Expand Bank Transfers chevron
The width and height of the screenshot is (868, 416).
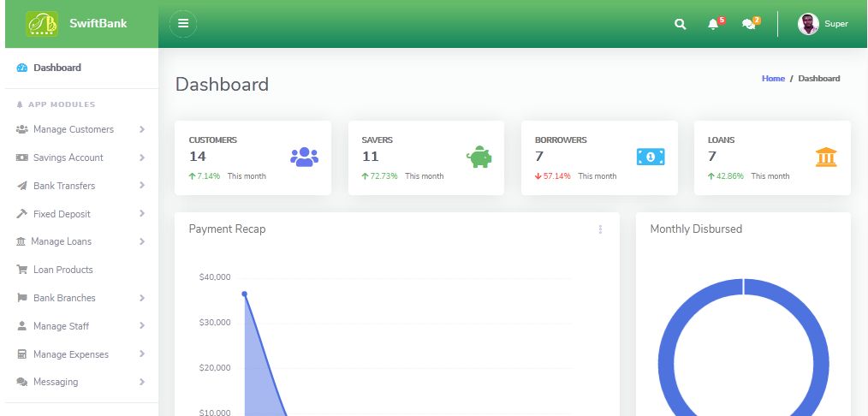click(x=142, y=185)
